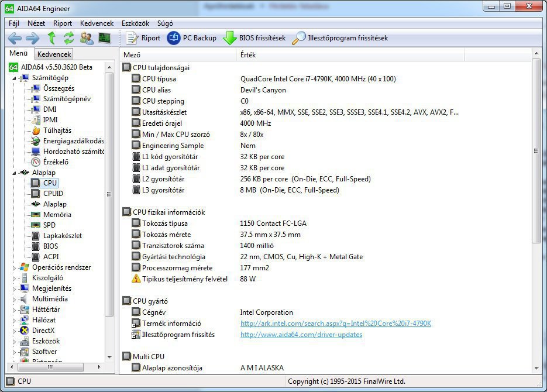
Task: Click the Devil's Canyon value
Action: pyautogui.click(x=263, y=90)
